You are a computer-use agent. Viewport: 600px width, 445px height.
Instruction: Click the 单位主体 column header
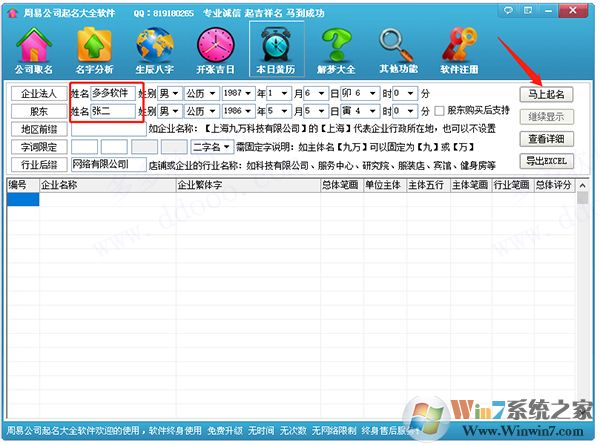click(x=385, y=185)
